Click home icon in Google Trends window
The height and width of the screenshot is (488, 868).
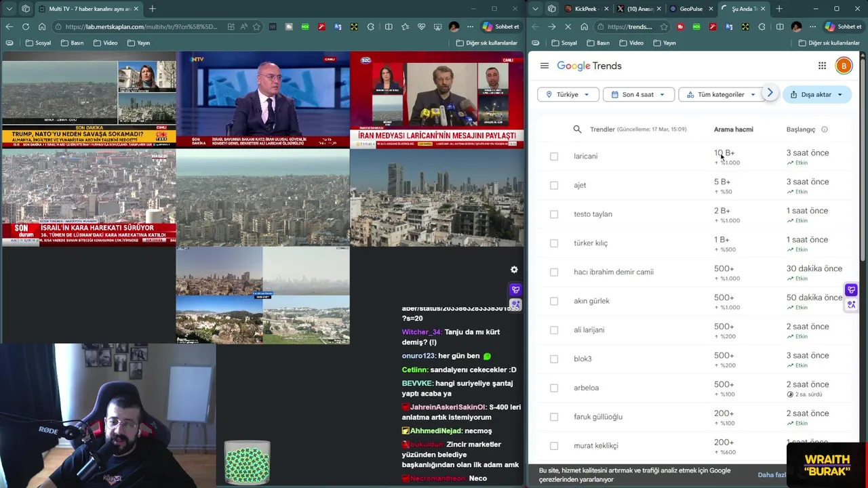pyautogui.click(x=584, y=27)
